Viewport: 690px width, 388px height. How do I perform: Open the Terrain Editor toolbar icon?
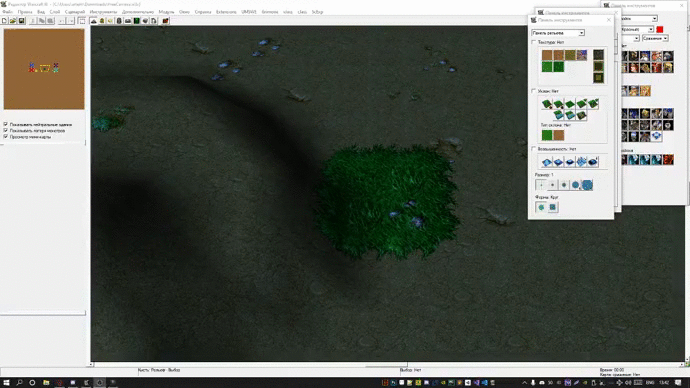[94, 21]
